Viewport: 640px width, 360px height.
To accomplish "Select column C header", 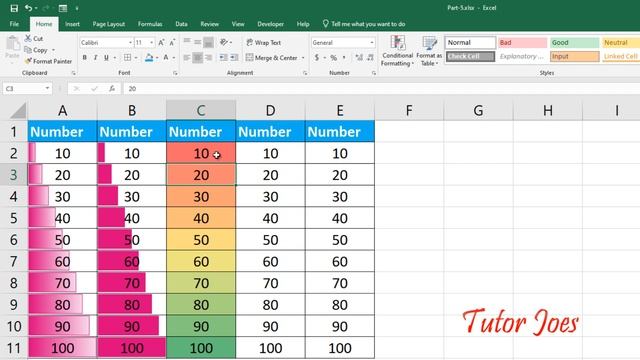I will click(x=201, y=110).
